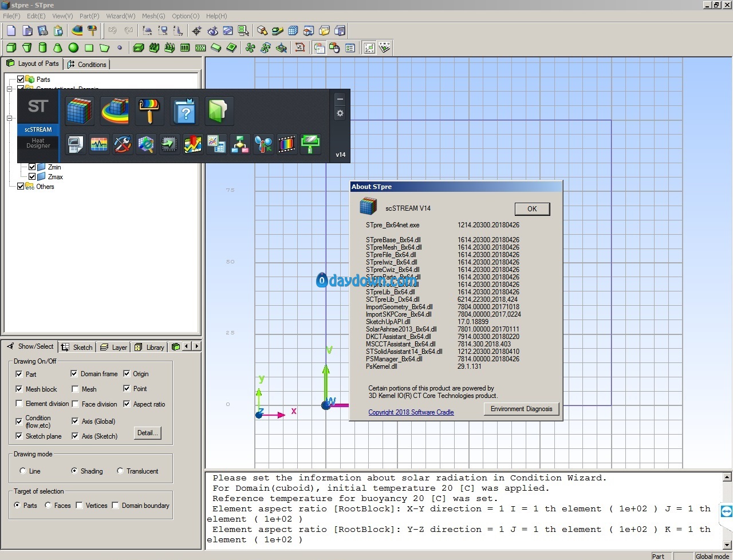Select the green cylinder primitive tool

pyautogui.click(x=42, y=48)
